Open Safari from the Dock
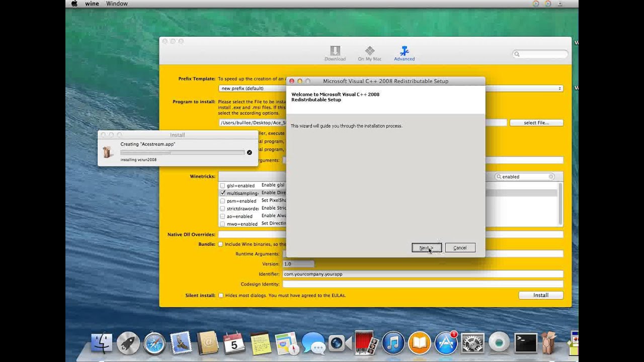 tap(154, 343)
